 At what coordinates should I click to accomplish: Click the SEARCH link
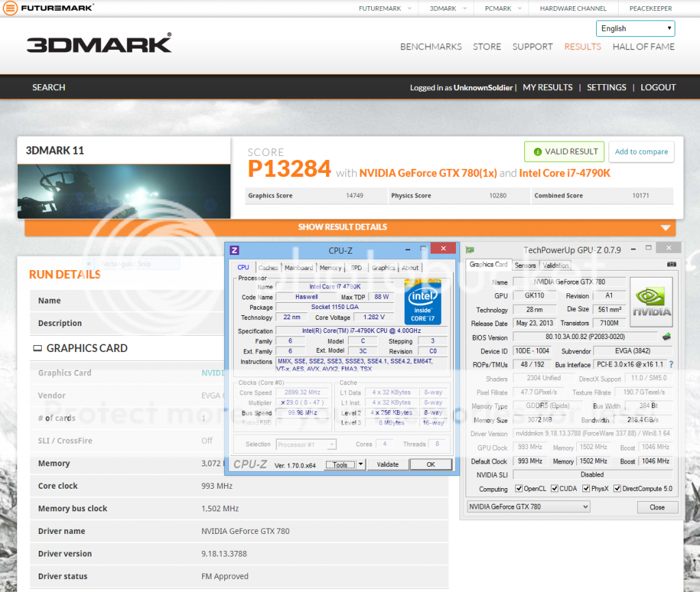click(x=49, y=88)
